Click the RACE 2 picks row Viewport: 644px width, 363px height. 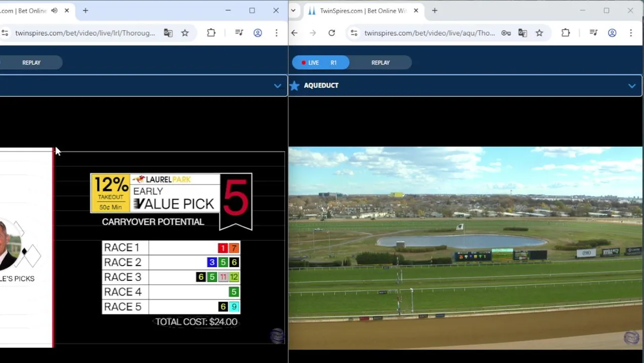click(171, 262)
